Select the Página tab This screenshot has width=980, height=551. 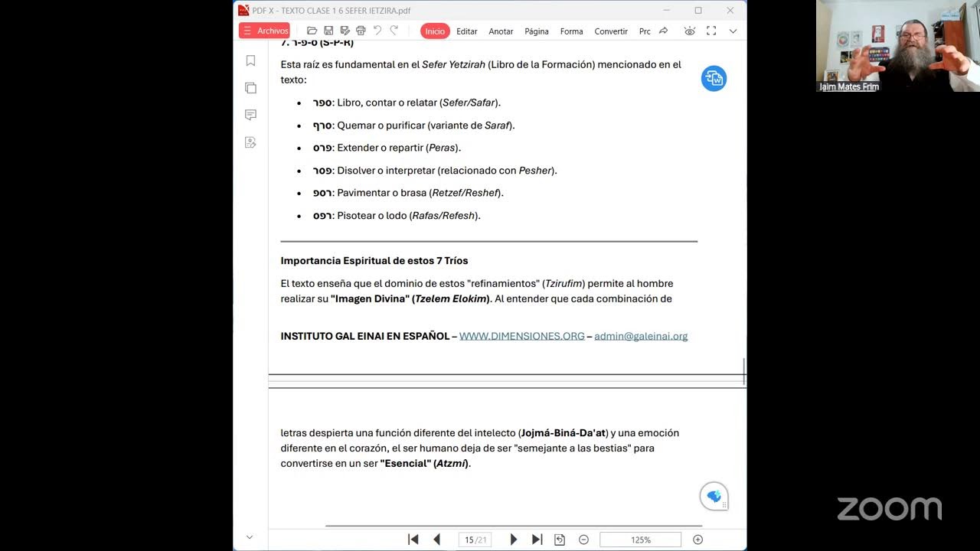[537, 31]
